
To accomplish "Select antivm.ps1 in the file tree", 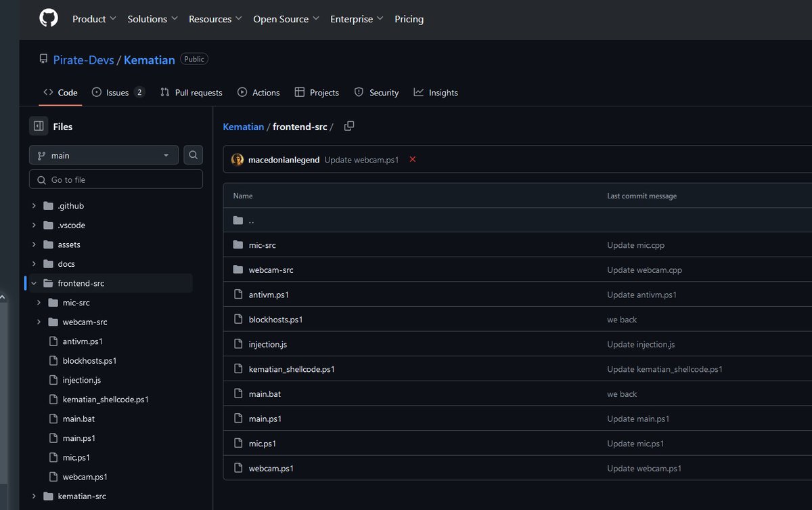I will click(x=82, y=341).
